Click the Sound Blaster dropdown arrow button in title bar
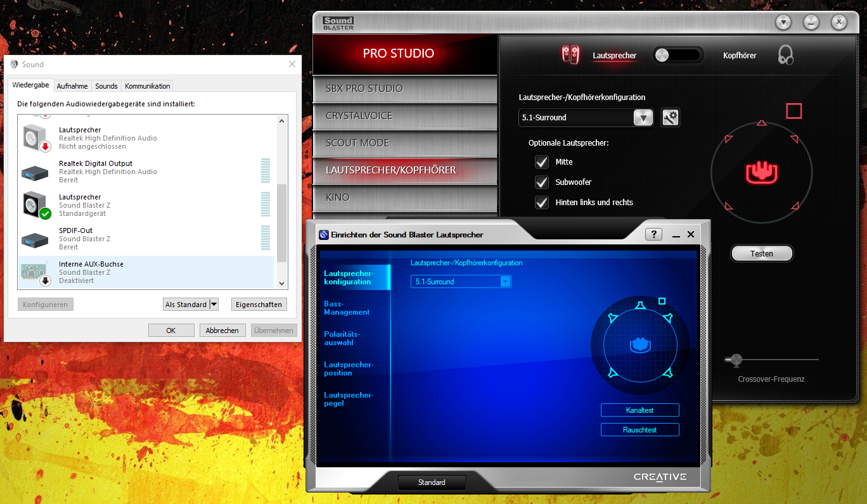This screenshot has height=504, width=867. pos(784,22)
